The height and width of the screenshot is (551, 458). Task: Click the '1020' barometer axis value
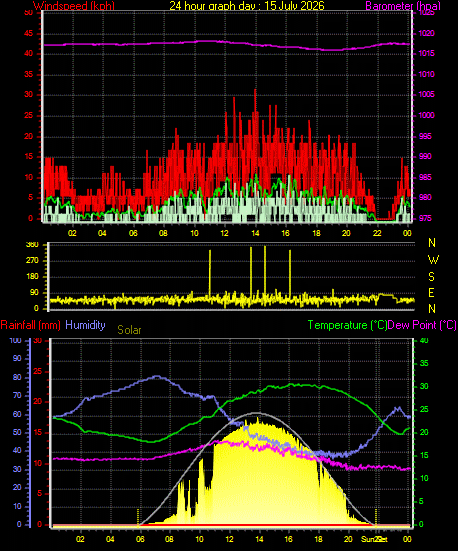click(426, 33)
